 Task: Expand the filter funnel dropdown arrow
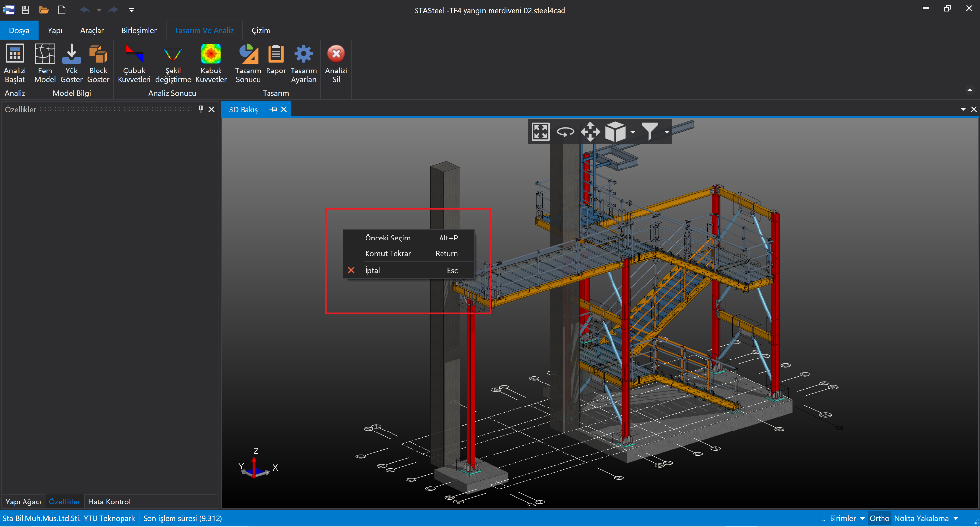coord(667,132)
